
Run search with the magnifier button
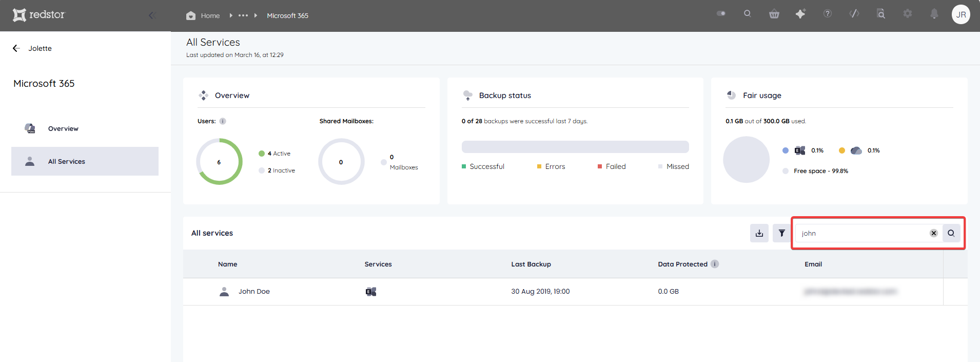coord(951,233)
